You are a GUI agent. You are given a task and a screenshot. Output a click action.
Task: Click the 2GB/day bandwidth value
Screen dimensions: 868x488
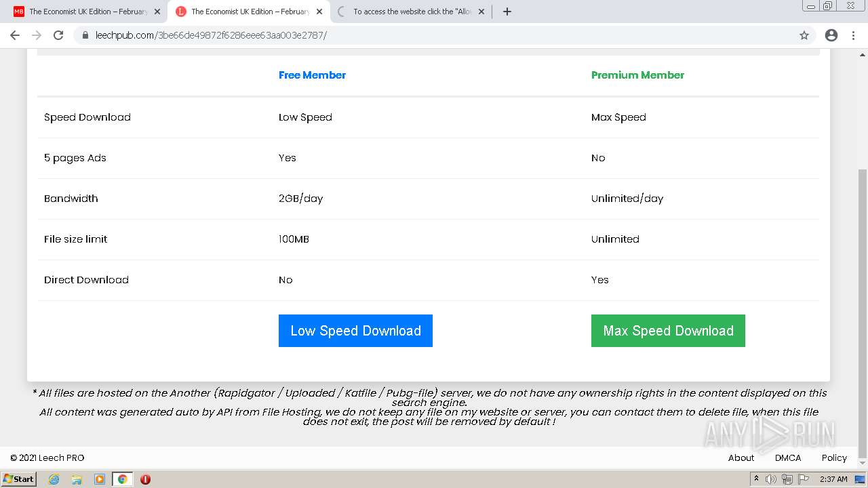click(x=300, y=199)
